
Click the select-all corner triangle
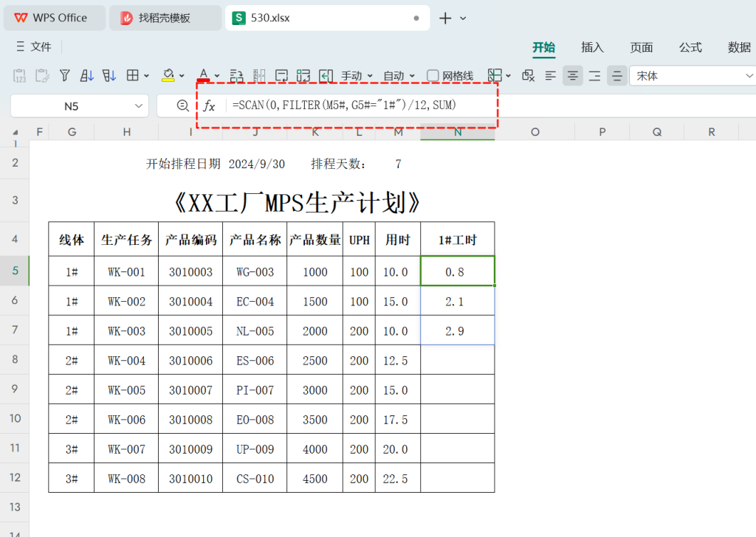[x=15, y=133]
